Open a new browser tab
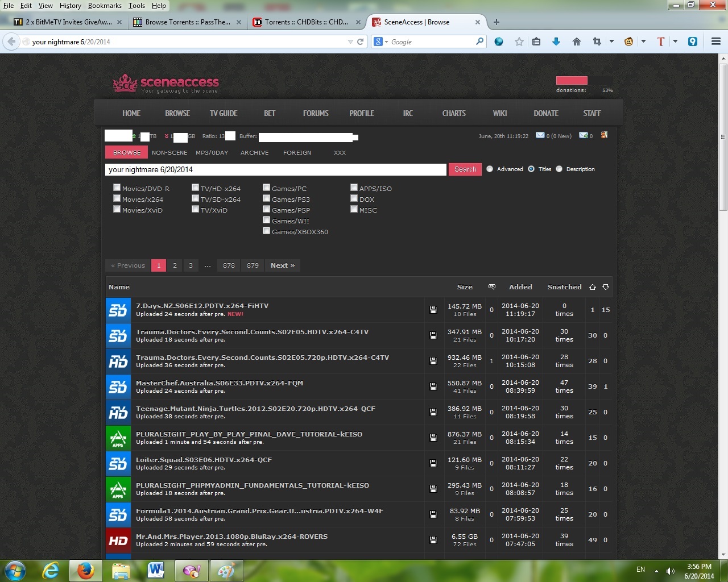 [497, 22]
